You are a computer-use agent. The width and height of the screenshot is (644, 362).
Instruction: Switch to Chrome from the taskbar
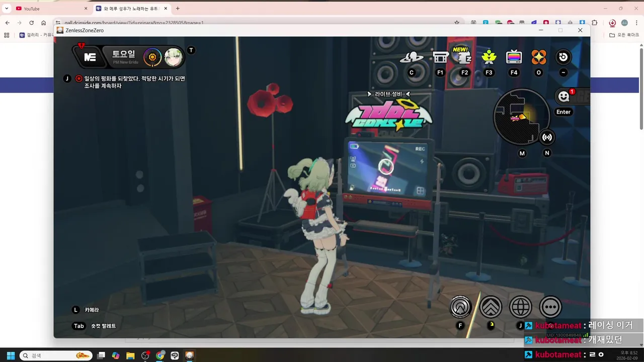(160, 355)
